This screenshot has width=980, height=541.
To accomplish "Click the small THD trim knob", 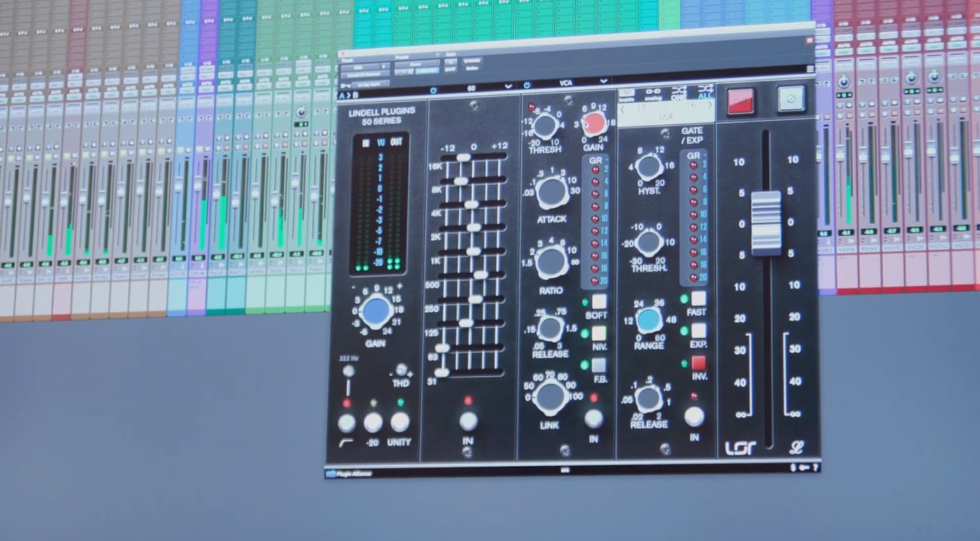I will pyautogui.click(x=401, y=370).
